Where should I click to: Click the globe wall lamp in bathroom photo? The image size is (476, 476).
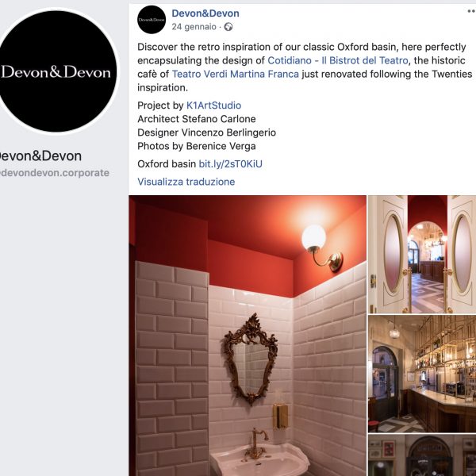pyautogui.click(x=322, y=248)
